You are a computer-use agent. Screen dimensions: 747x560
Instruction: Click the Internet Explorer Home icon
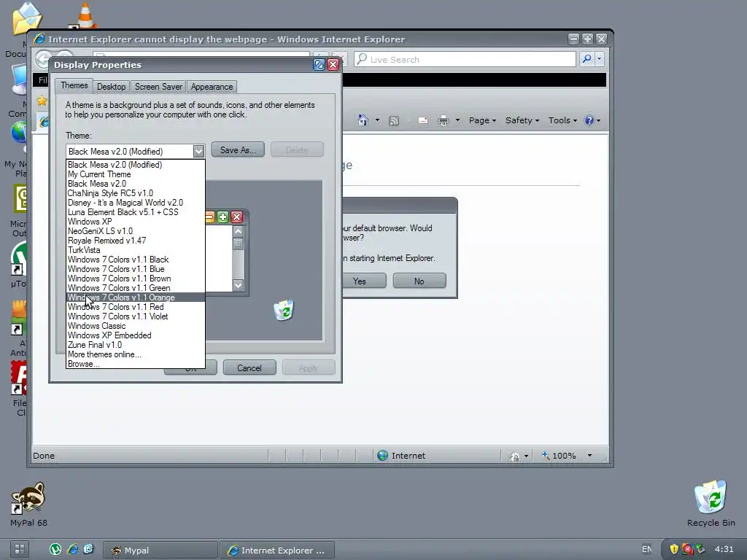pyautogui.click(x=363, y=120)
